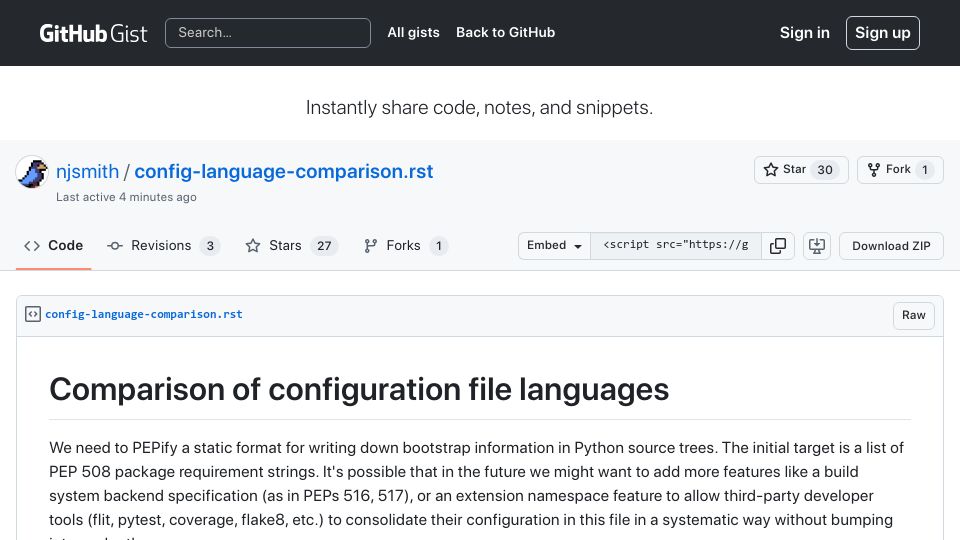Copy the embed script to clipboard
The width and height of the screenshot is (960, 540).
click(778, 246)
